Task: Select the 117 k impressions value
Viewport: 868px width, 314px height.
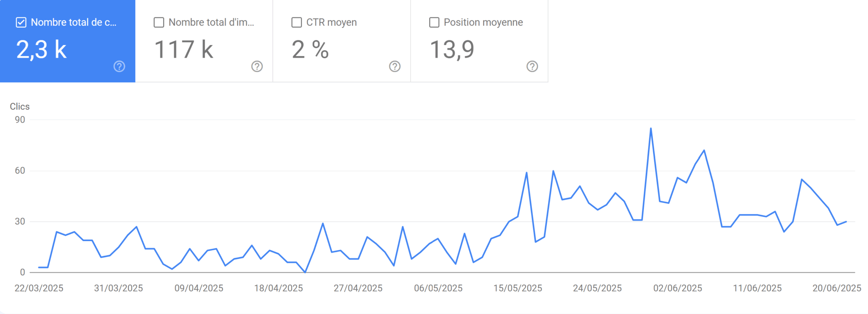Action: click(x=184, y=50)
